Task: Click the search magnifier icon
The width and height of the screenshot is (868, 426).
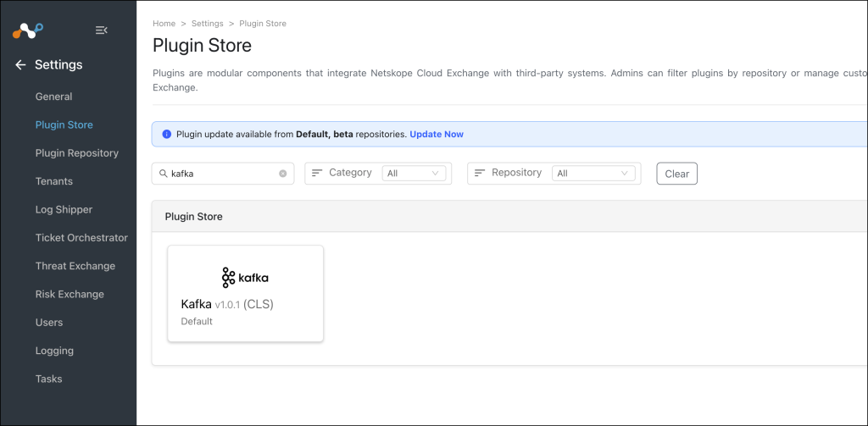Action: (x=164, y=173)
